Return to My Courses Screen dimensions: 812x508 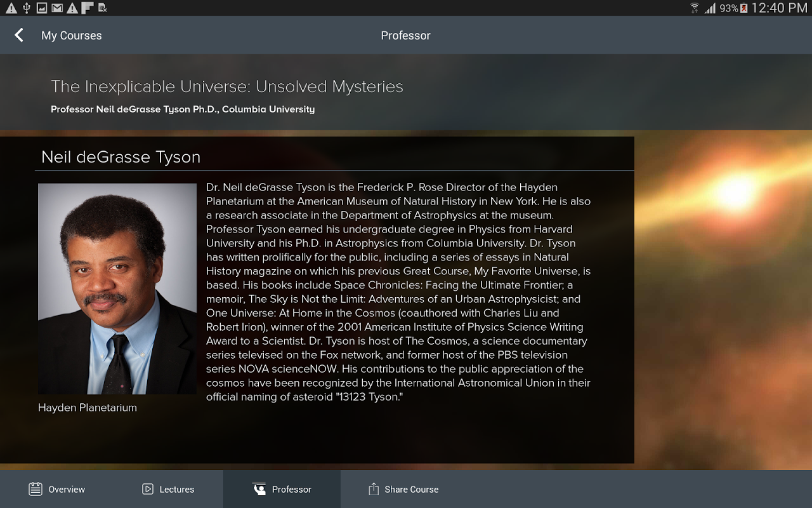click(x=71, y=36)
